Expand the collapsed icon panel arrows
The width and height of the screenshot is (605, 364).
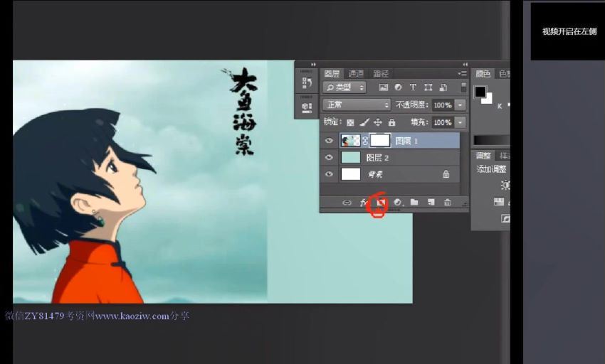click(313, 65)
